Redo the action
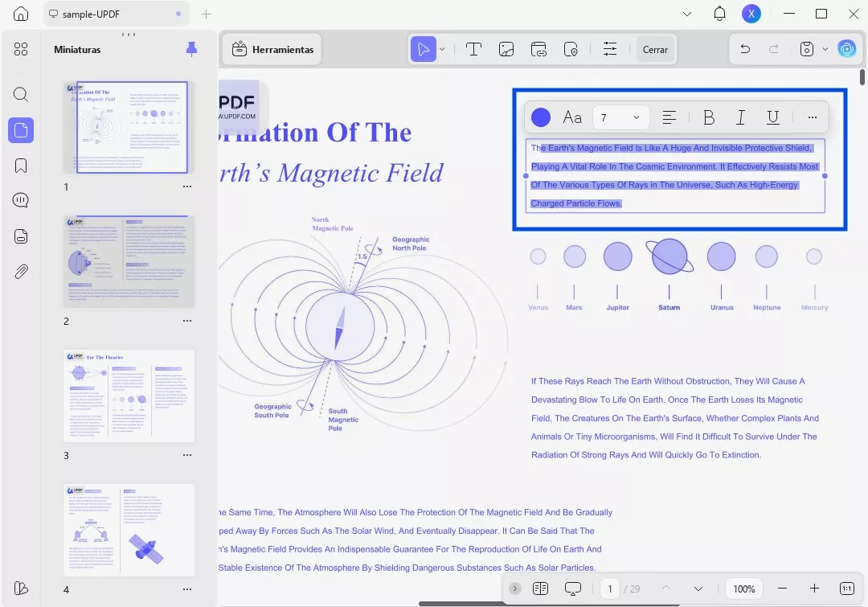 (x=774, y=49)
